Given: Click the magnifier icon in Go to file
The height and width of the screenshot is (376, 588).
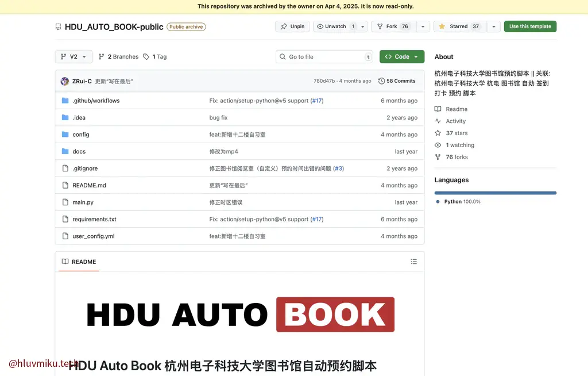Looking at the screenshot, I should coord(283,57).
